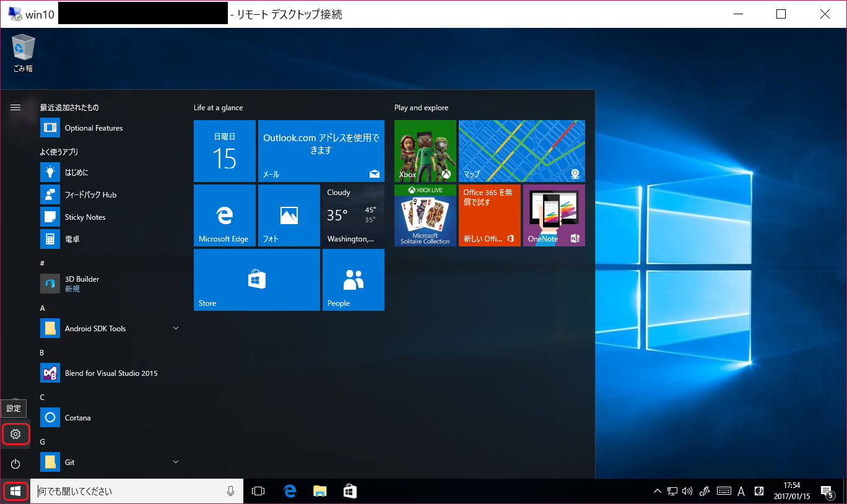The width and height of the screenshot is (847, 504).
Task: Open the Store tile
Action: pos(256,279)
